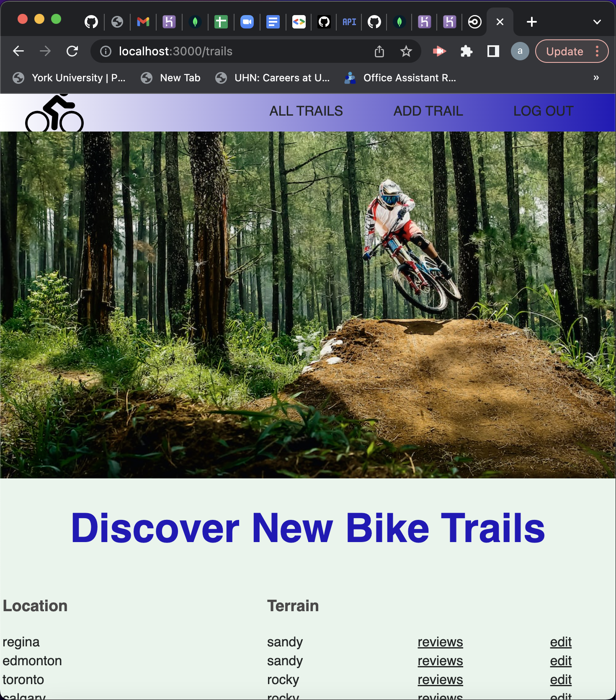Viewport: 616px width, 700px height.
Task: Open a new tab with the plus icon
Action: [x=532, y=22]
